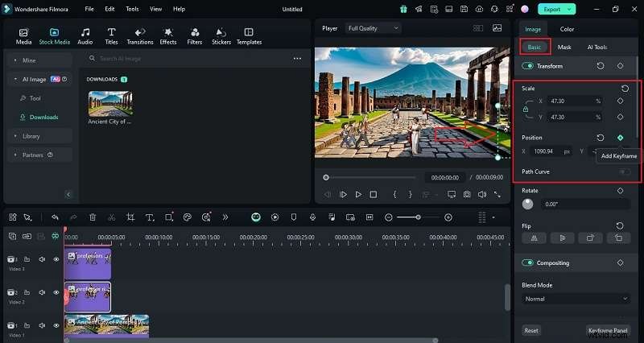
Task: Click the timeline zoom slider handle
Action: [418, 217]
